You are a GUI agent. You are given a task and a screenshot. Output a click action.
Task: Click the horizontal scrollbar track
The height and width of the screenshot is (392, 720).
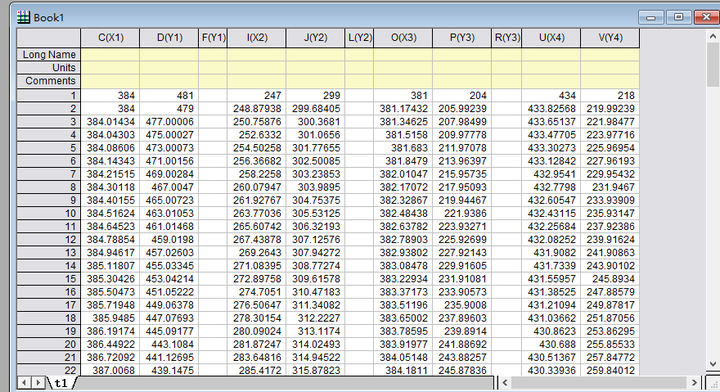tap(599, 382)
